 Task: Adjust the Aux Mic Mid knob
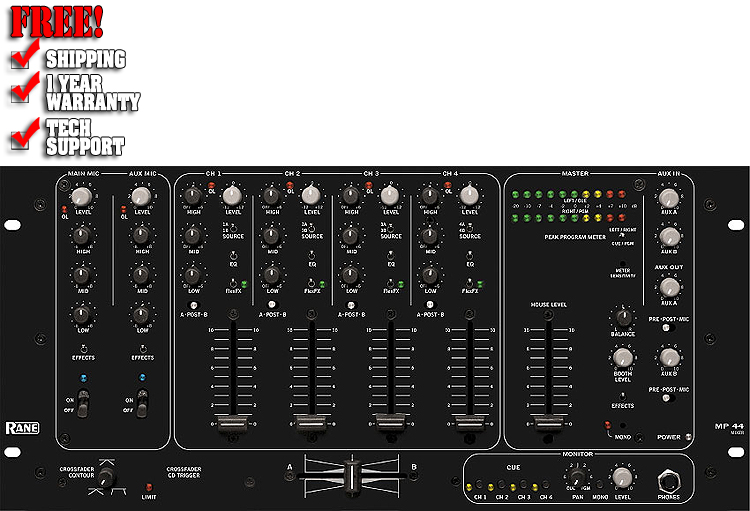coord(141,275)
